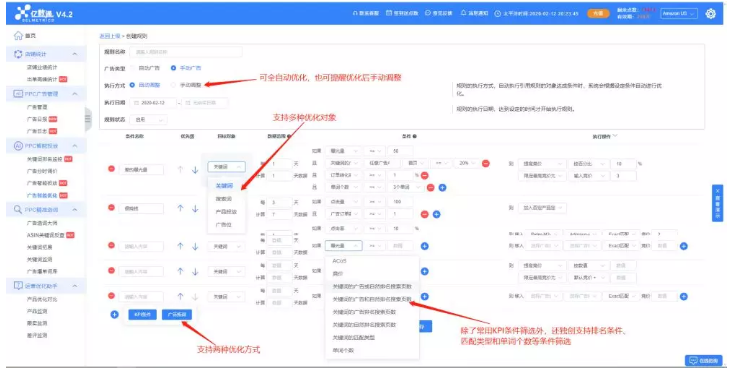Move the fifth rule row up
Screen dimensions: 736x375
180,297
